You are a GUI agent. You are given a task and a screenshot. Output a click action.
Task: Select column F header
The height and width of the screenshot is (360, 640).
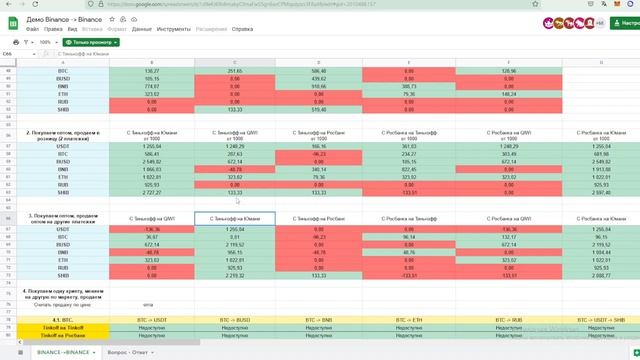(x=509, y=62)
